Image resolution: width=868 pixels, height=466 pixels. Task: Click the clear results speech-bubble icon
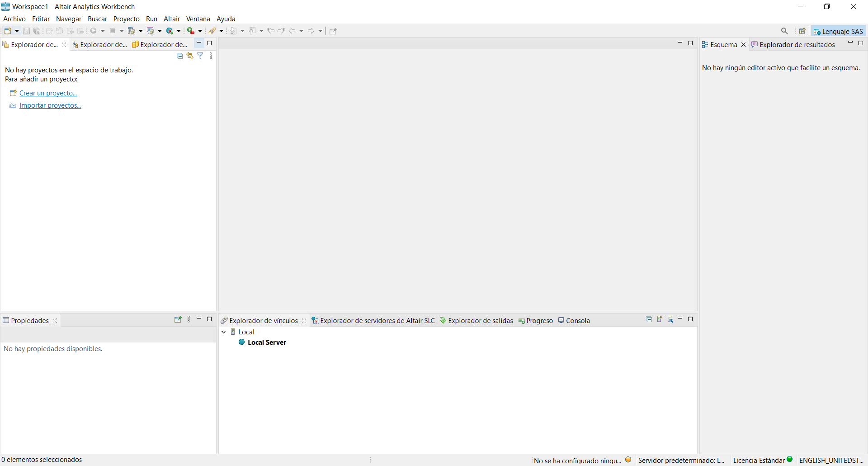(151, 31)
